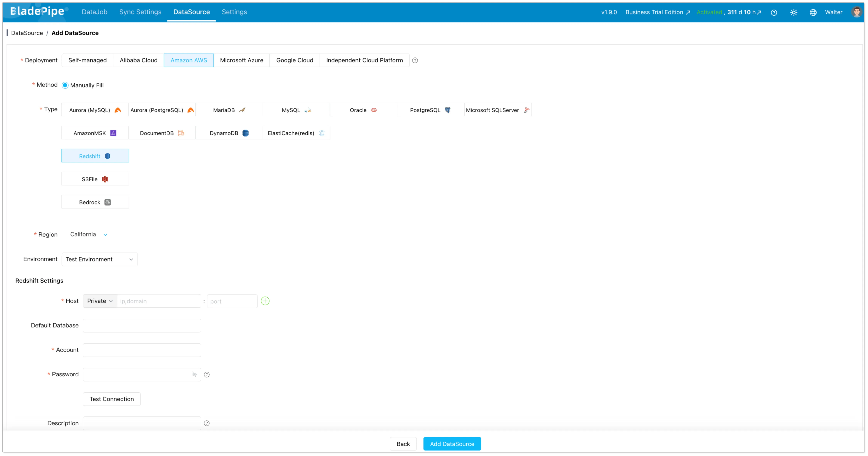Focus the port input field

pos(232,301)
